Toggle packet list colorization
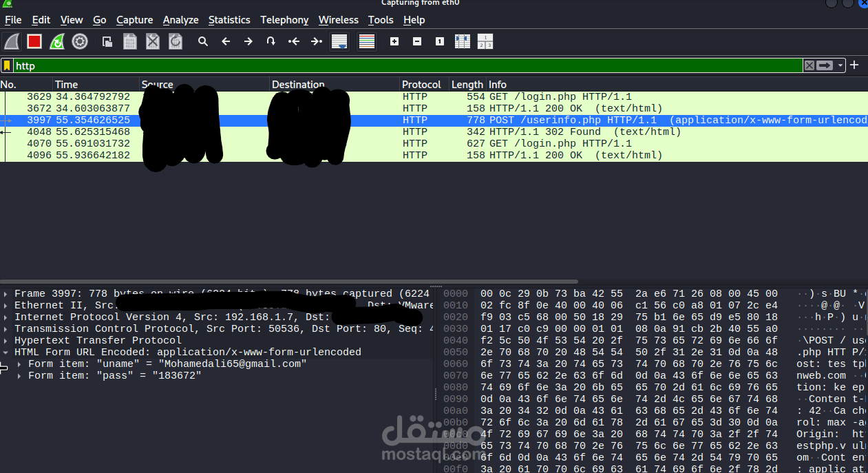 click(x=367, y=42)
